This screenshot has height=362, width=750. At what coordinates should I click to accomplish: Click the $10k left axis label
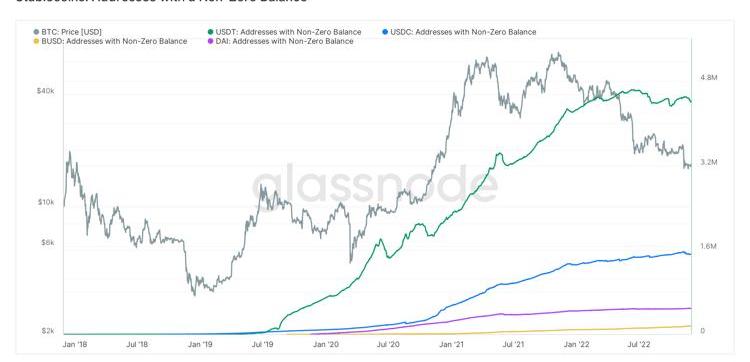tap(45, 202)
